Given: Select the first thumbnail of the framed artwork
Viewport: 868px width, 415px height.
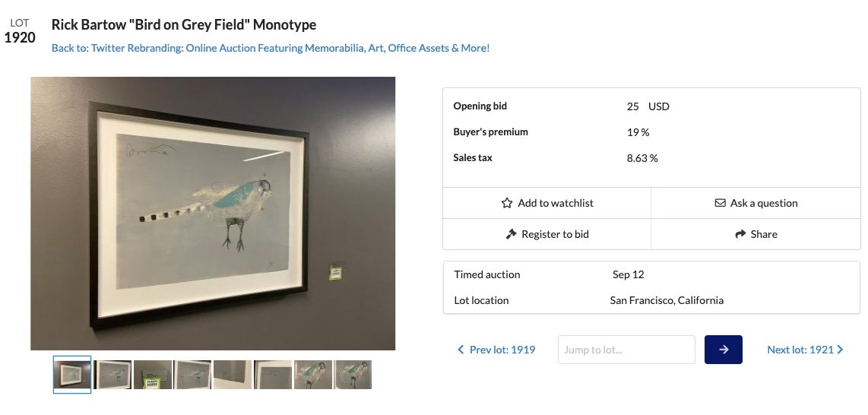Looking at the screenshot, I should click(72, 375).
